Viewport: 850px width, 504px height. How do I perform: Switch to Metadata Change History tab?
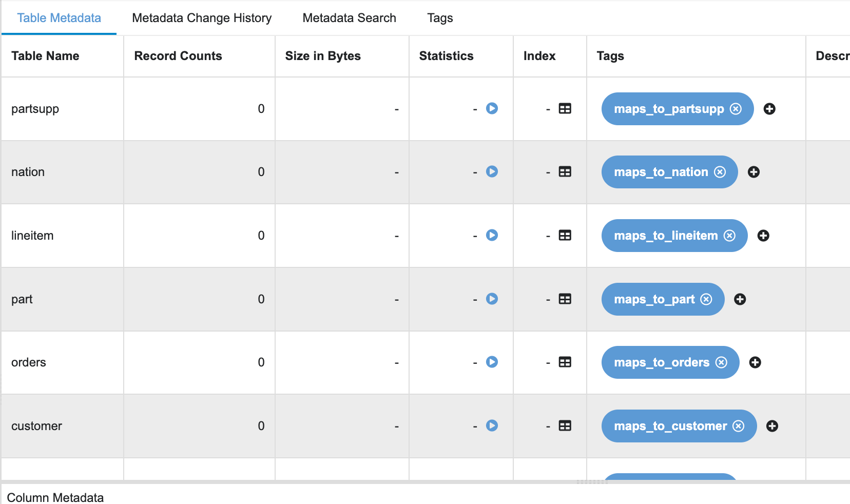click(x=202, y=18)
